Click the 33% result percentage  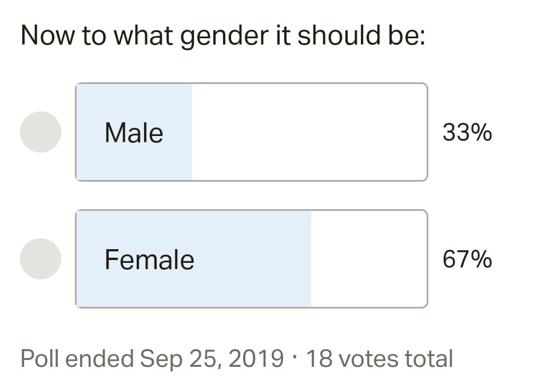[467, 133]
